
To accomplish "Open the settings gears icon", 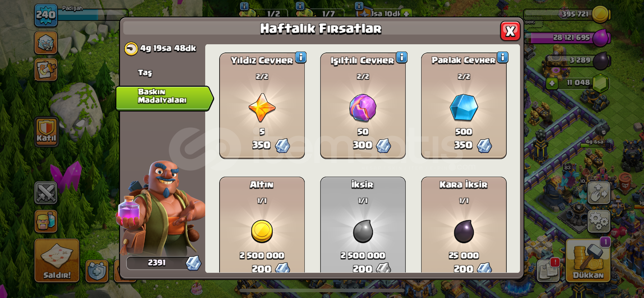I will click(599, 221).
